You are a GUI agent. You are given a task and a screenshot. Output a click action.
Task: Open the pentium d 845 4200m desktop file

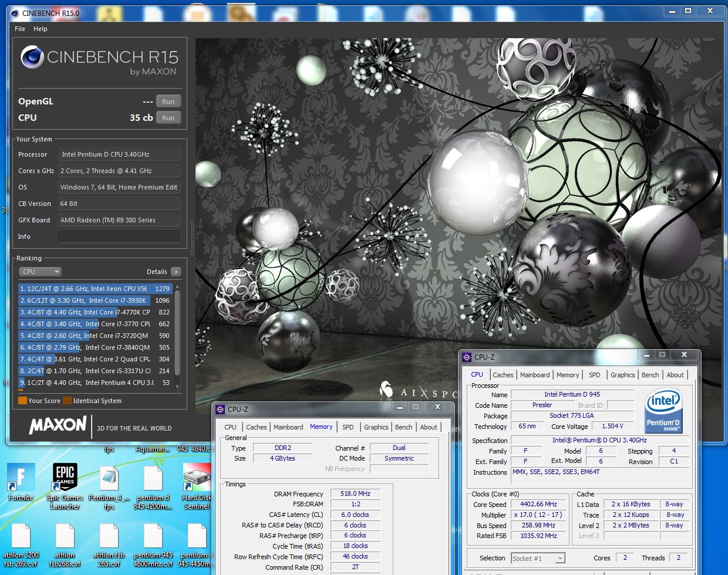tap(153, 487)
